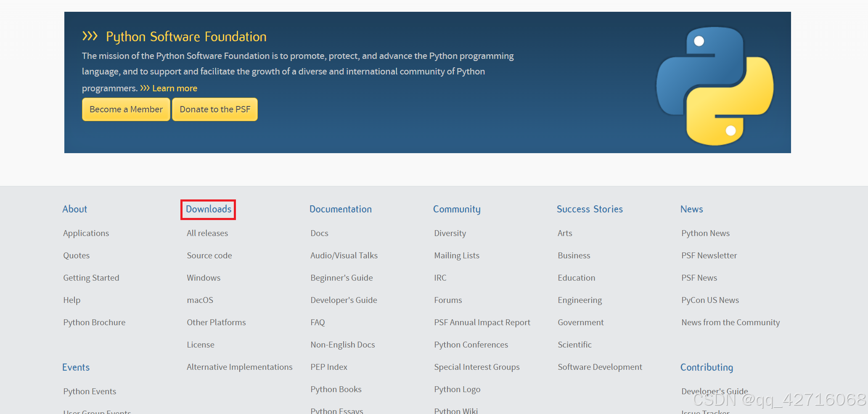Open the Software Development link
868x414 pixels.
click(x=600, y=367)
